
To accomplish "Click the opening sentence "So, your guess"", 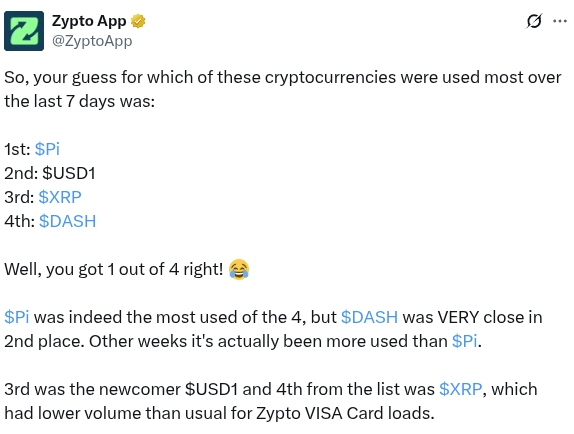I will click(x=283, y=89).
